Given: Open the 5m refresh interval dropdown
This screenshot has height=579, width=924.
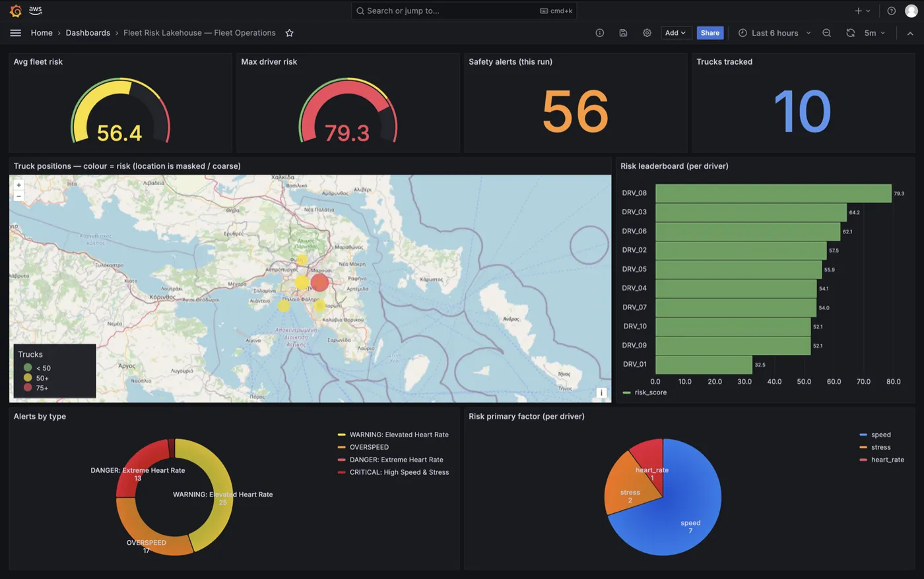Looking at the screenshot, I should (874, 33).
